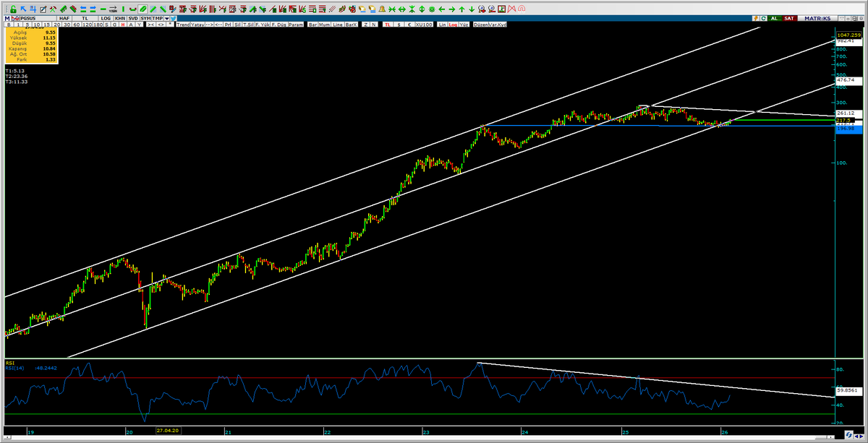
Task: Select the TL currency toggle
Action: [388, 25]
